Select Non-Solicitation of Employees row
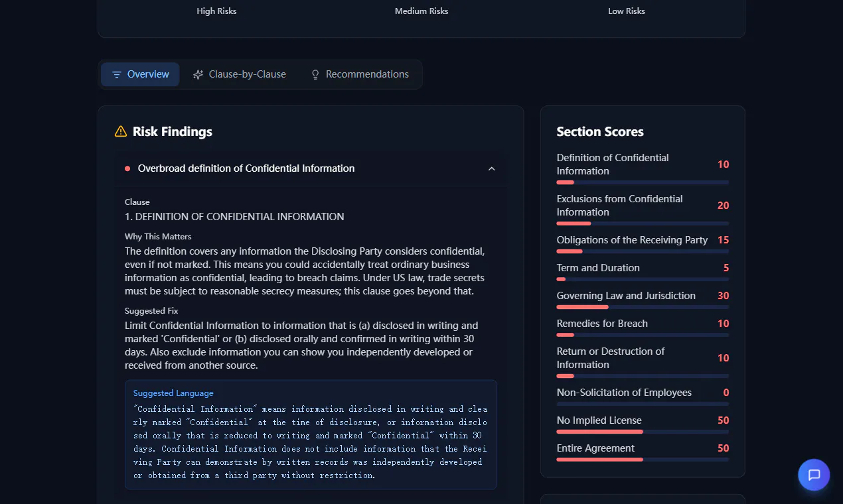The height and width of the screenshot is (504, 843). [643, 396]
